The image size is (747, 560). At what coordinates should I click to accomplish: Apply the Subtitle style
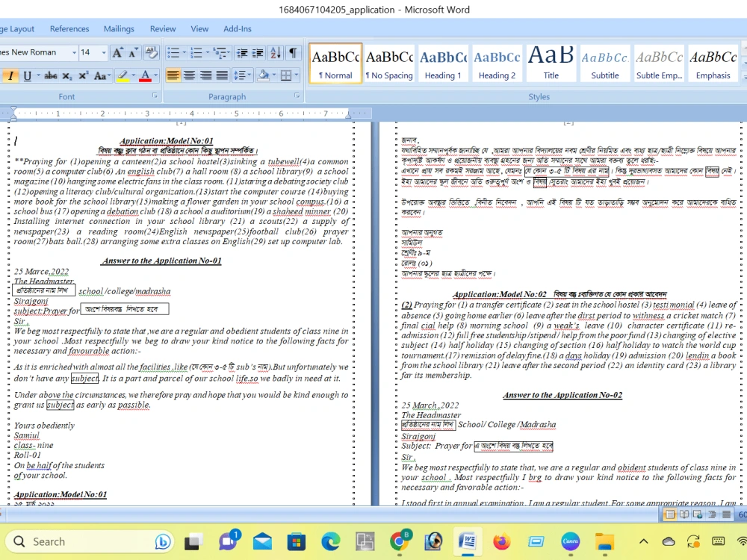pyautogui.click(x=605, y=63)
